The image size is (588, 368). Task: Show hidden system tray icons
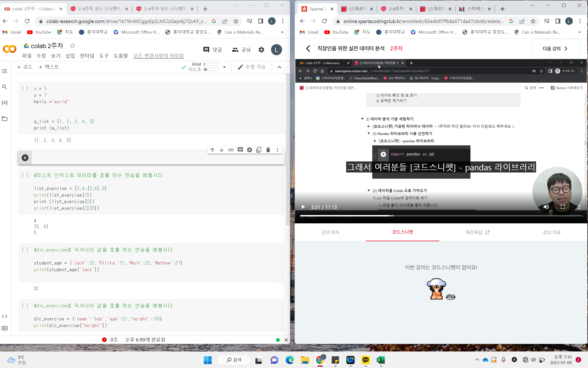[477, 360]
